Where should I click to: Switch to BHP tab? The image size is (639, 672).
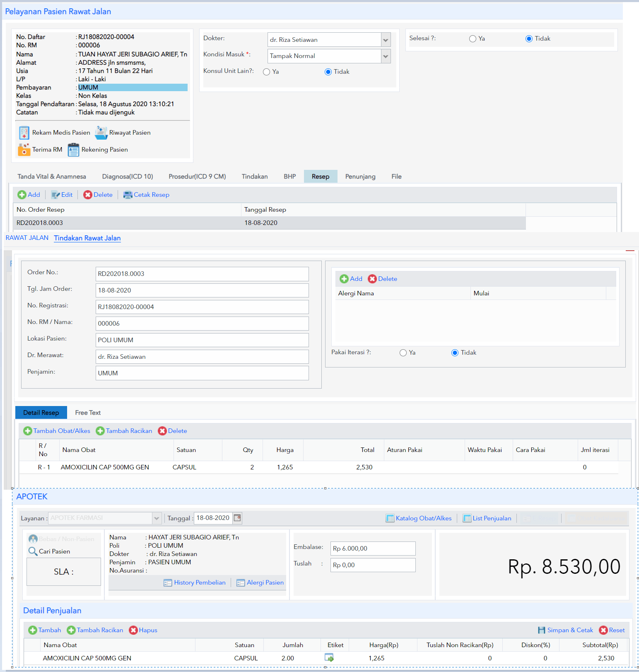point(290,176)
